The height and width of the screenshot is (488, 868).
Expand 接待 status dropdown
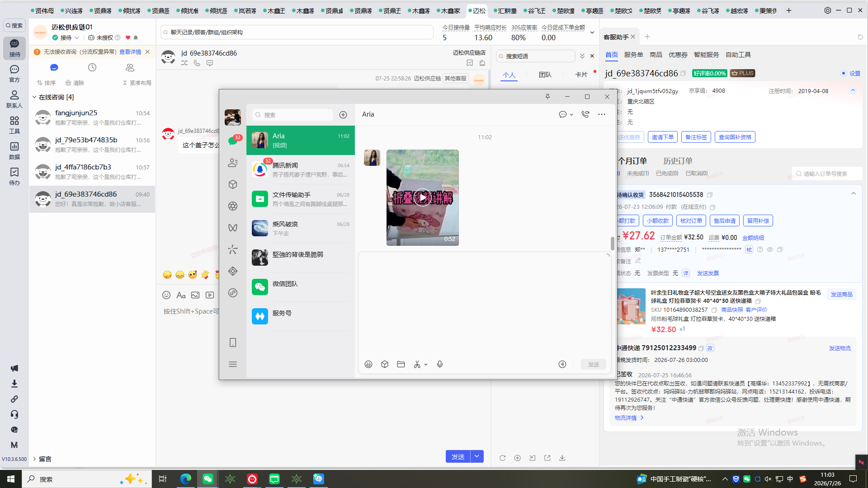[x=77, y=38]
